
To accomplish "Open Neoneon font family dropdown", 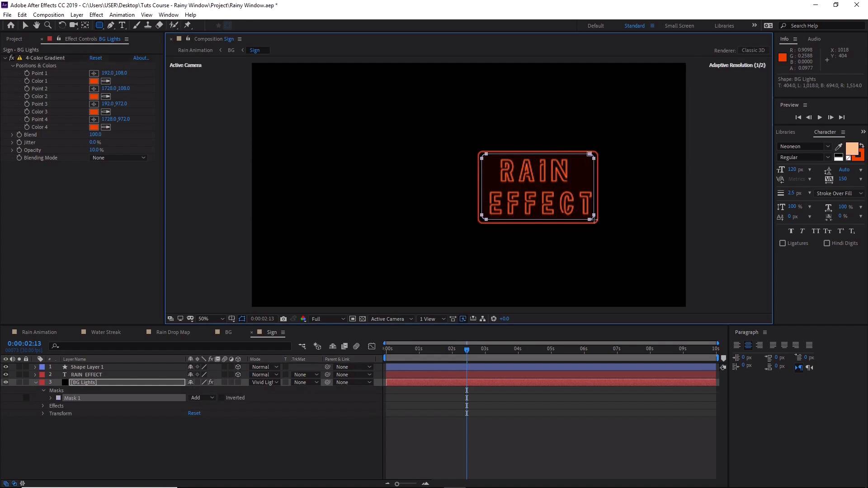I will click(805, 146).
